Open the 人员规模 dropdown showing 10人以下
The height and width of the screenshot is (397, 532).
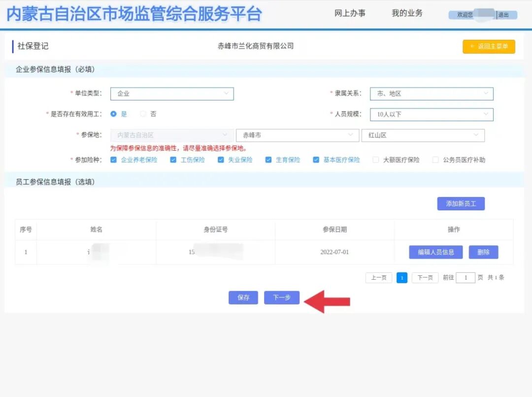[x=432, y=114]
